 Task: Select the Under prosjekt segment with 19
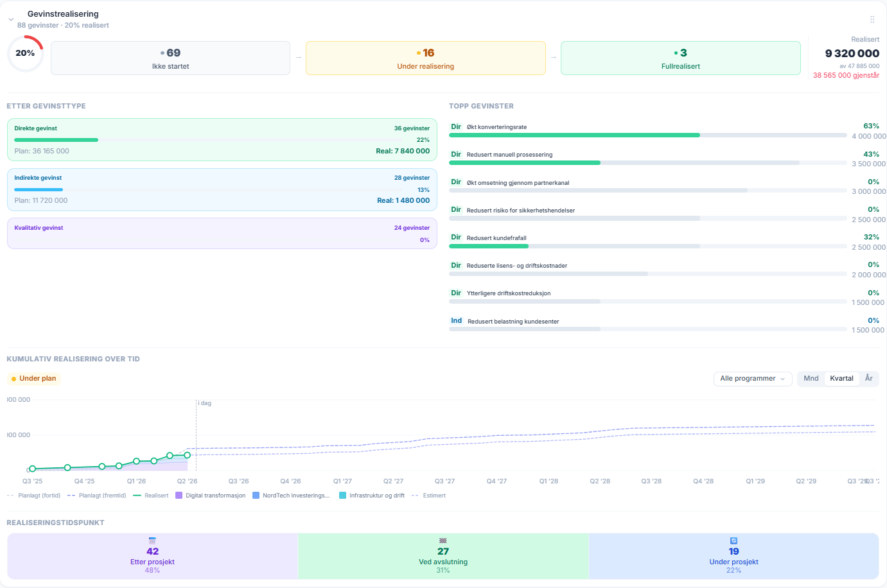[x=733, y=556]
